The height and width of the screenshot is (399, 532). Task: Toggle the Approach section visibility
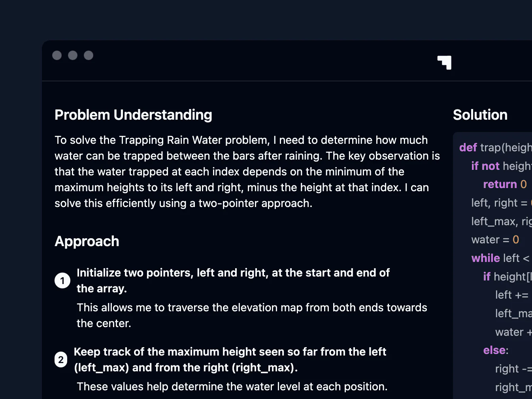pyautogui.click(x=87, y=241)
